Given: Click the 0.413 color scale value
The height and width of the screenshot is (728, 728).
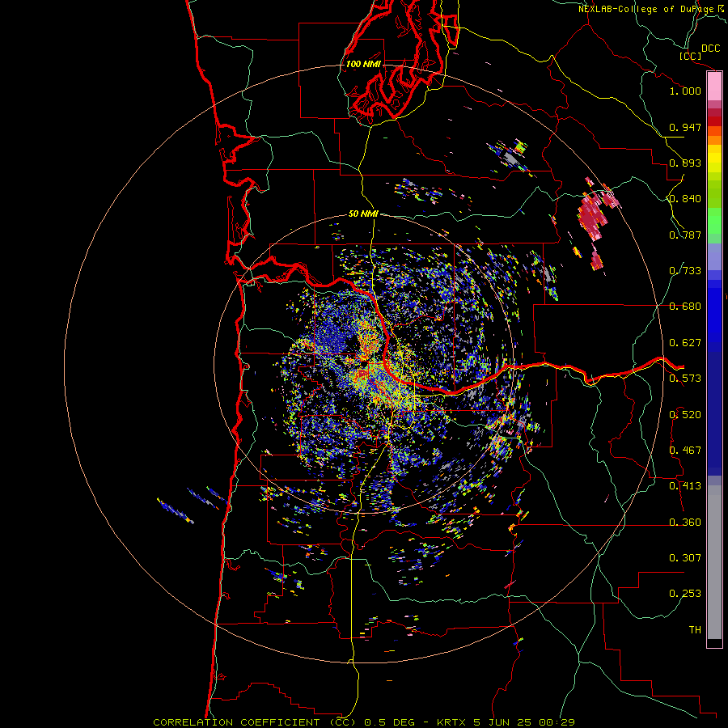Looking at the screenshot, I should 685,486.
